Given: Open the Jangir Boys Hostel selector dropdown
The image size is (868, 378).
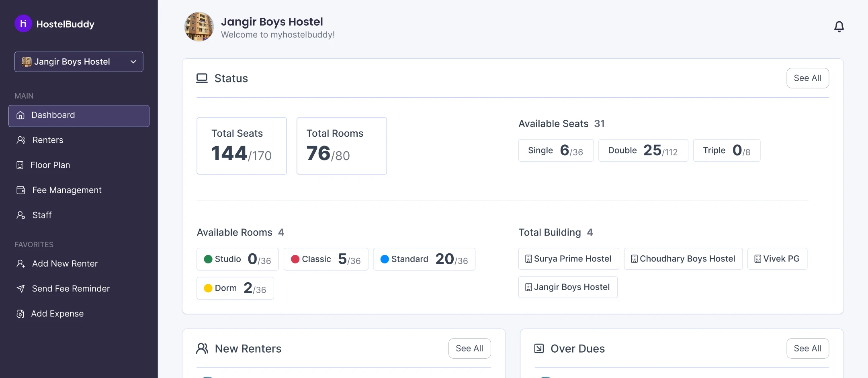Looking at the screenshot, I should click(x=79, y=62).
